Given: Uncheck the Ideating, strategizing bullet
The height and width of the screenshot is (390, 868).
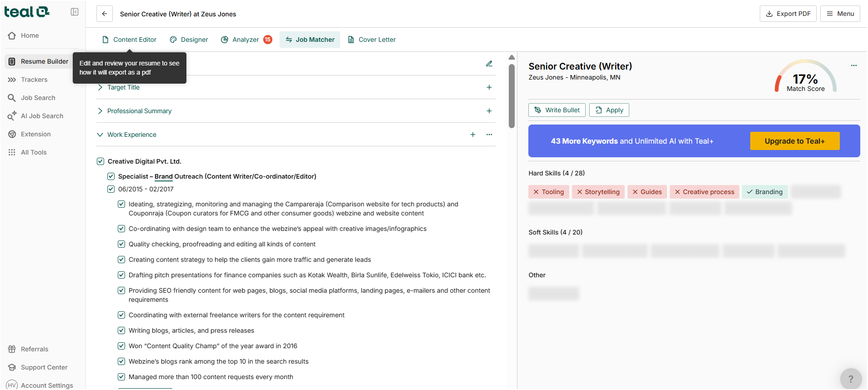Looking at the screenshot, I should pos(121,204).
